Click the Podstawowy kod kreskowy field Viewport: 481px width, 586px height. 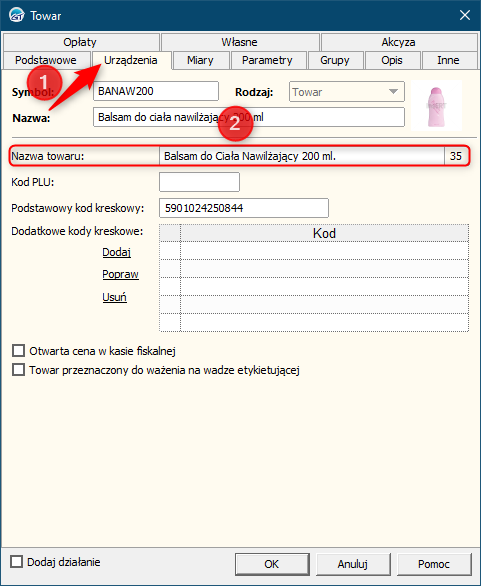(244, 208)
